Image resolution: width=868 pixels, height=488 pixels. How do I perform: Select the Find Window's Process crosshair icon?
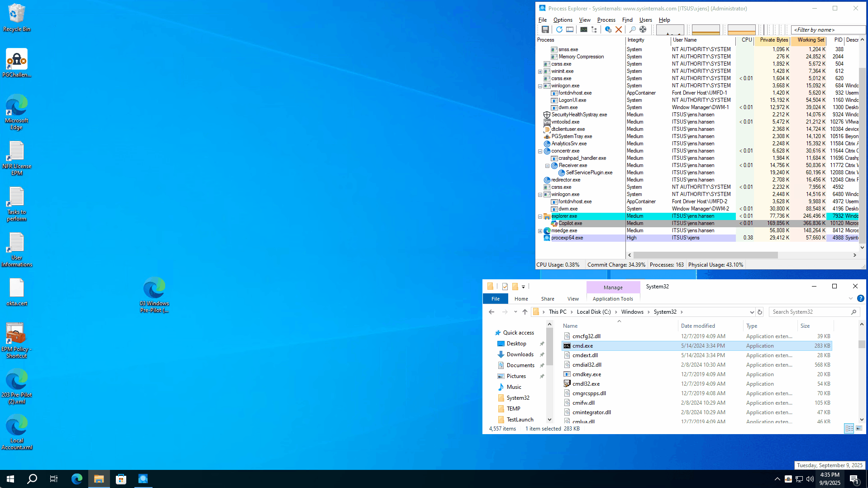(x=643, y=29)
